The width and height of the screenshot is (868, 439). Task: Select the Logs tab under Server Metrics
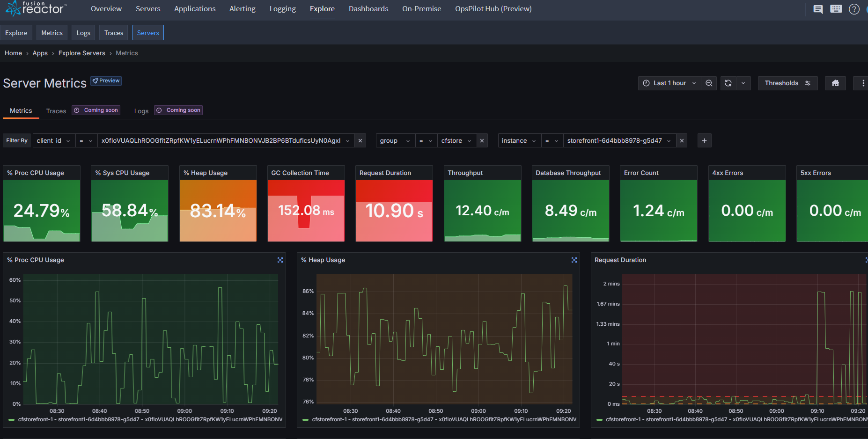(141, 111)
